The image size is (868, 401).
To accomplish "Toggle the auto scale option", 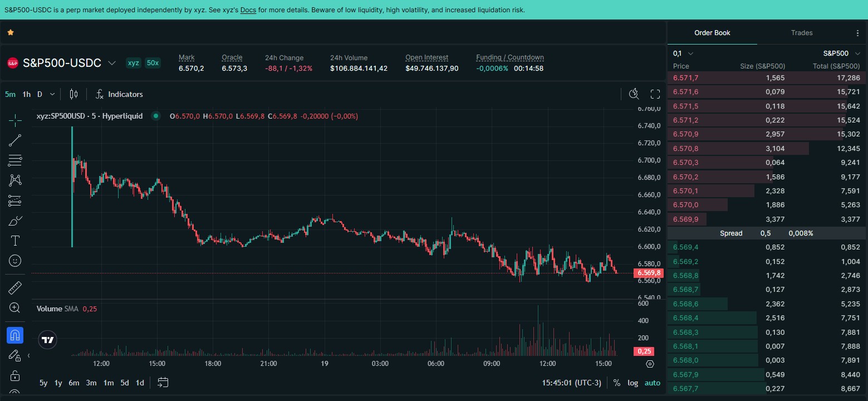I will (652, 383).
